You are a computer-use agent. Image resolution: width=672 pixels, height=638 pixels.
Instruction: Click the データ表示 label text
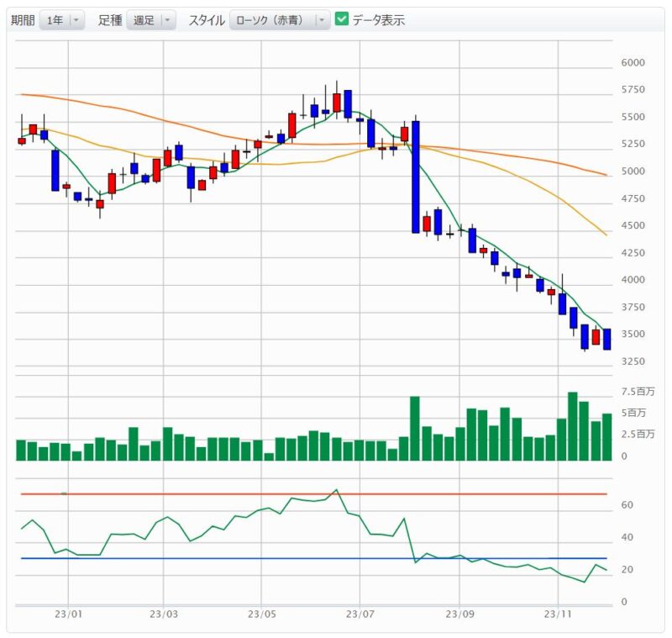(379, 20)
